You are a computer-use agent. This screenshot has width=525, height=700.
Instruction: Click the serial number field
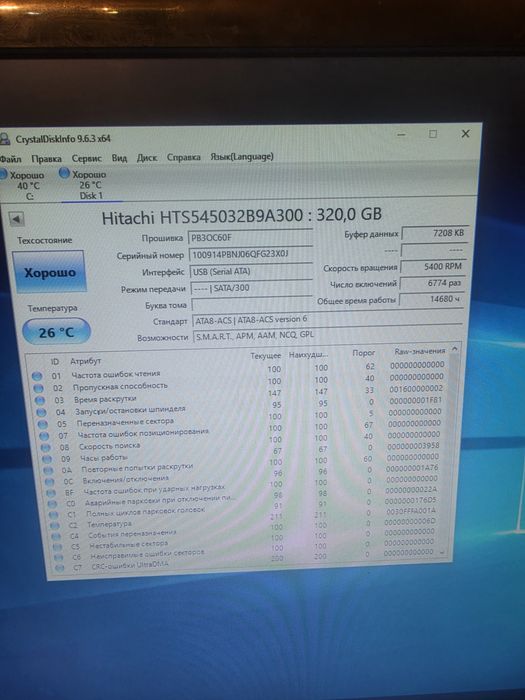[250, 254]
